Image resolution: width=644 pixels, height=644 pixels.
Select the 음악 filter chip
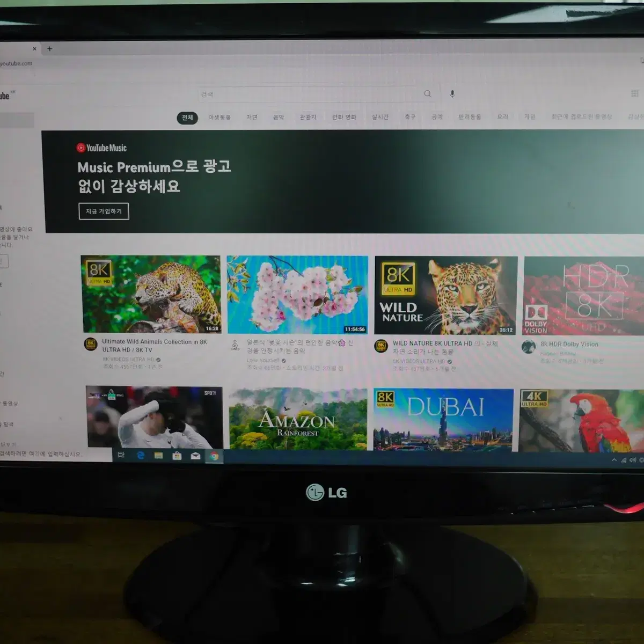pos(279,116)
